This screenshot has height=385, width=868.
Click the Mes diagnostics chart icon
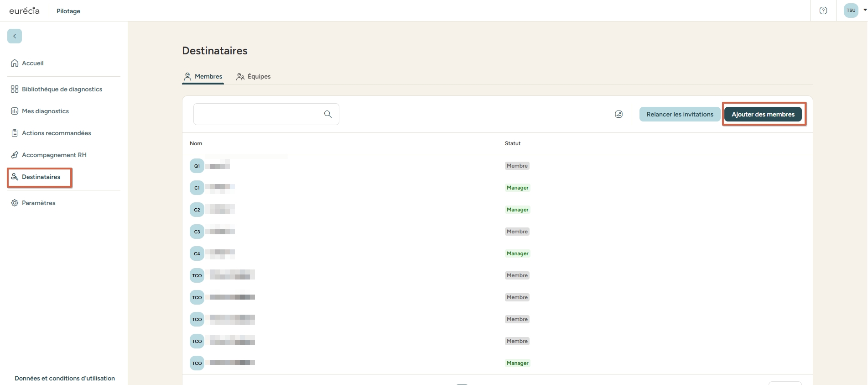(x=15, y=111)
